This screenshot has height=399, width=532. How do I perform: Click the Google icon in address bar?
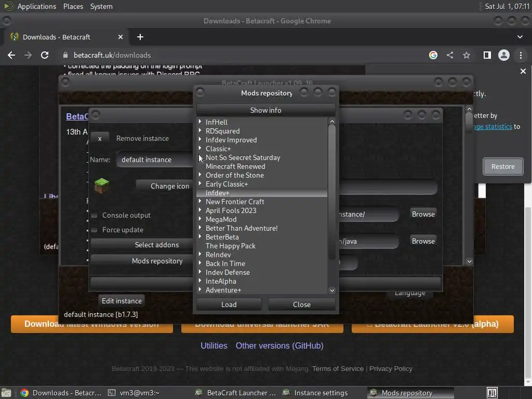(x=433, y=55)
